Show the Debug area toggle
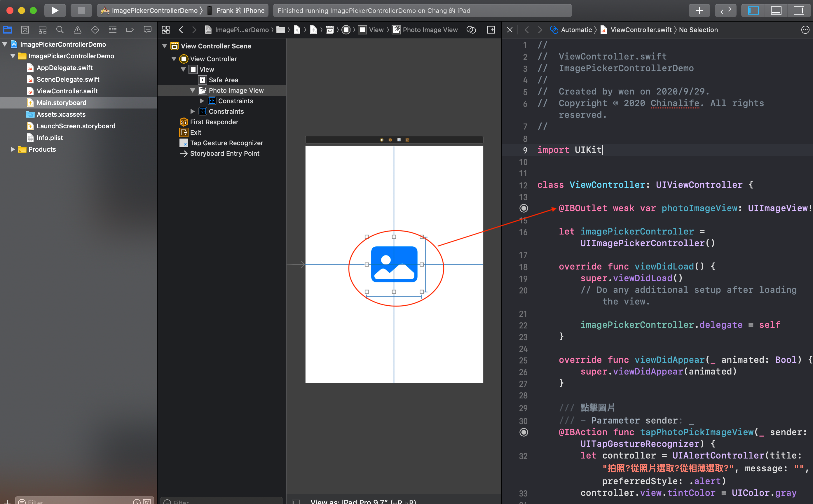This screenshot has height=504, width=813. pos(776,10)
